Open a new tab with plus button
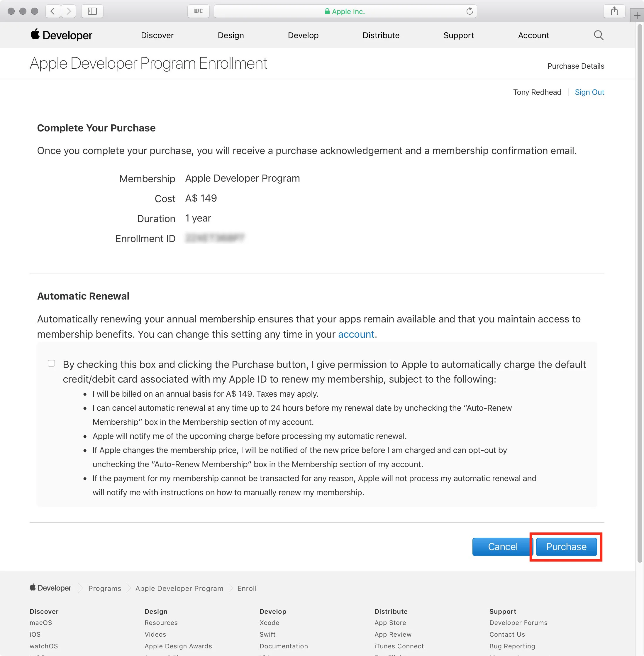Image resolution: width=644 pixels, height=656 pixels. 637,16
